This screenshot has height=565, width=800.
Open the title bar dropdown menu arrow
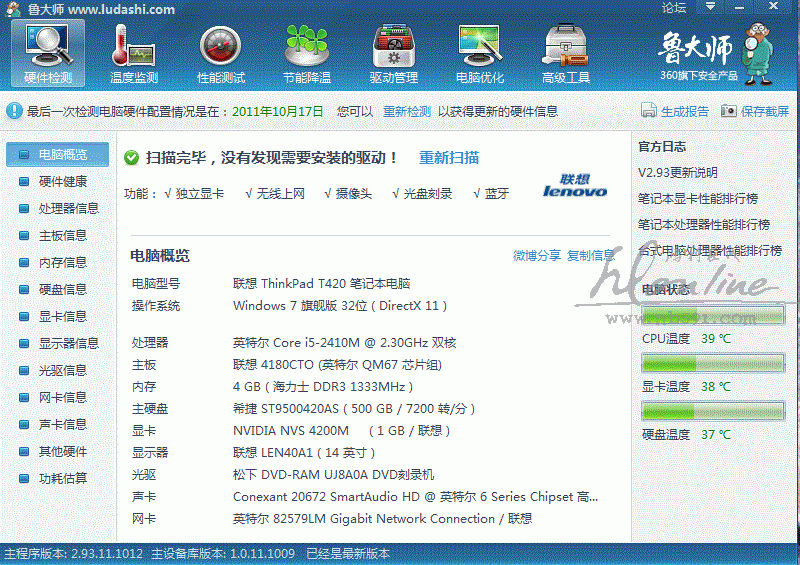coord(710,7)
